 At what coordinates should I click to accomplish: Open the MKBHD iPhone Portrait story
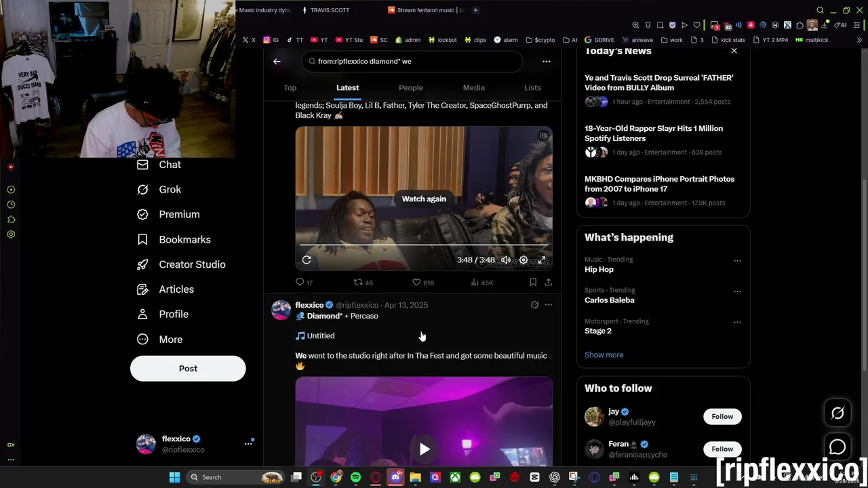pos(659,184)
